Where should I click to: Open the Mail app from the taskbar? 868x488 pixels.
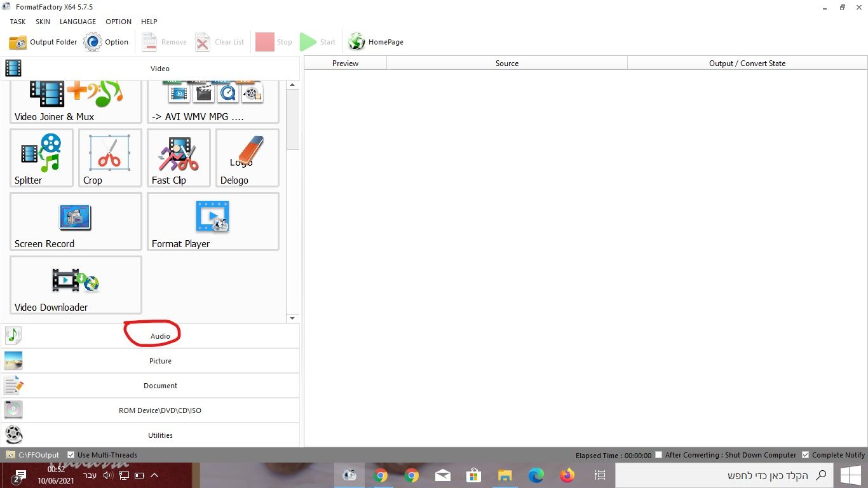coord(442,475)
